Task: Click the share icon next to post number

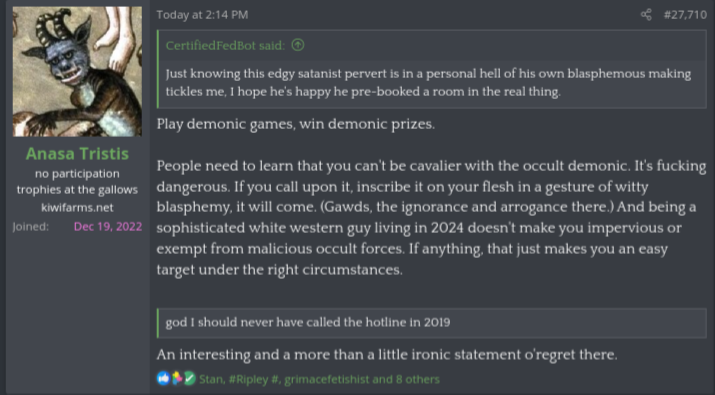Action: pyautogui.click(x=646, y=15)
